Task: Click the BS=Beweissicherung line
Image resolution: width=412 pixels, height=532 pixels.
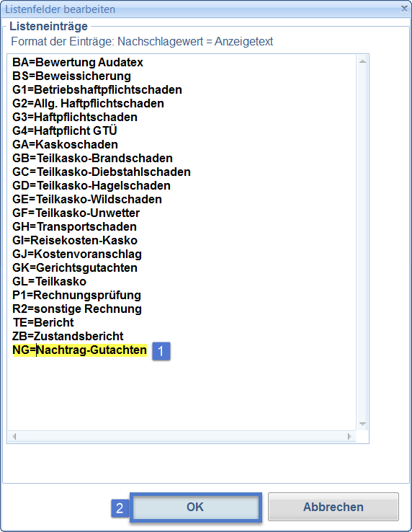Action: (x=71, y=76)
